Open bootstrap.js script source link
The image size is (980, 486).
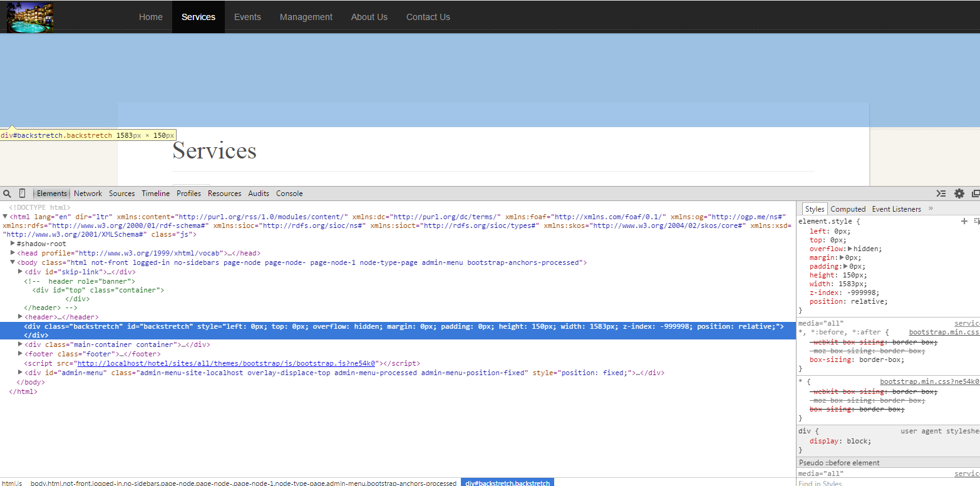tap(225, 363)
